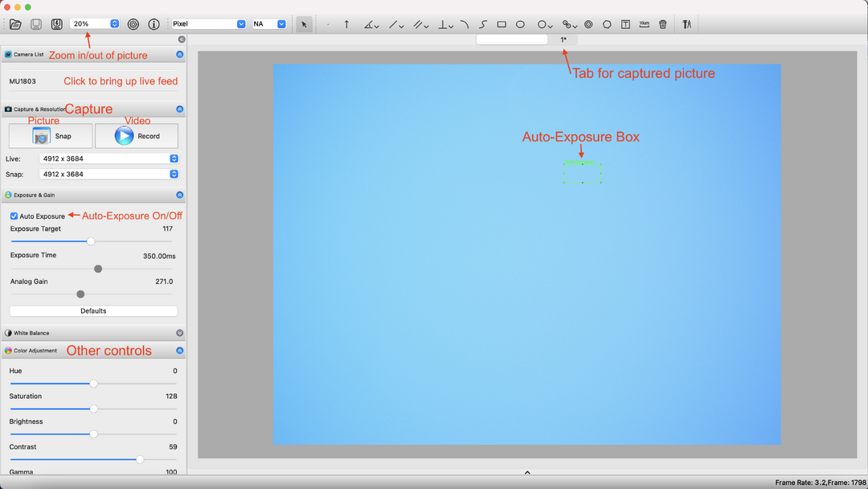Image resolution: width=868 pixels, height=489 pixels.
Task: Open the Snap resolution dropdown
Action: 173,174
